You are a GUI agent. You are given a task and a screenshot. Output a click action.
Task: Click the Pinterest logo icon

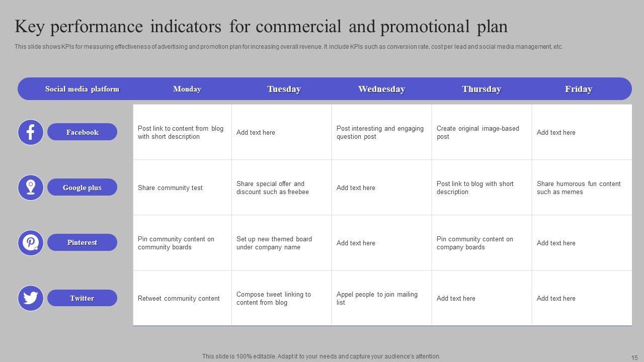(31, 243)
